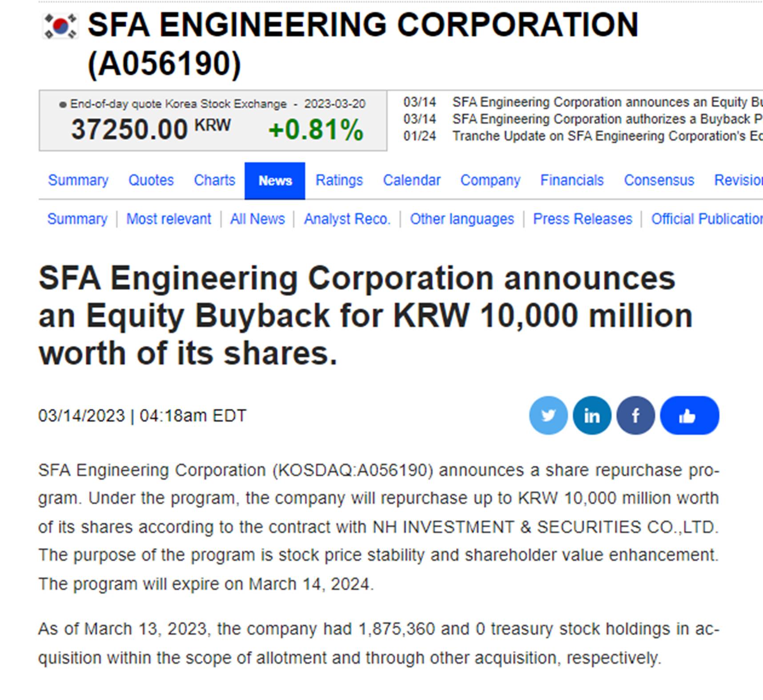Switch to the Financials tab
Viewport: 763px width, 700px height.
pos(572,180)
